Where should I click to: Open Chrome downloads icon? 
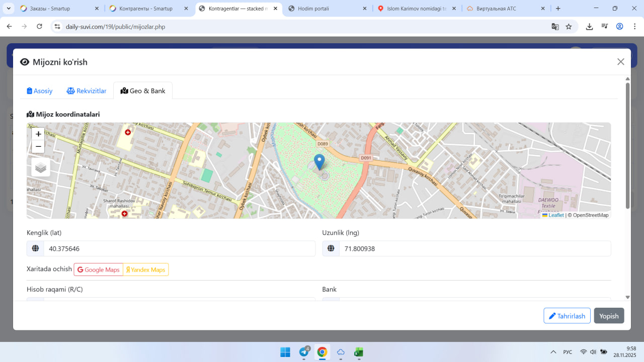click(589, 27)
